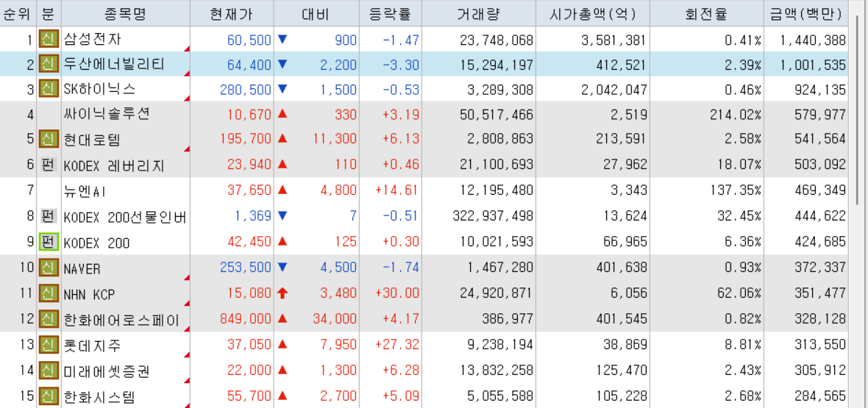This screenshot has width=868, height=408.
Task: Select the 롯데지주 stock name
Action: point(93,346)
